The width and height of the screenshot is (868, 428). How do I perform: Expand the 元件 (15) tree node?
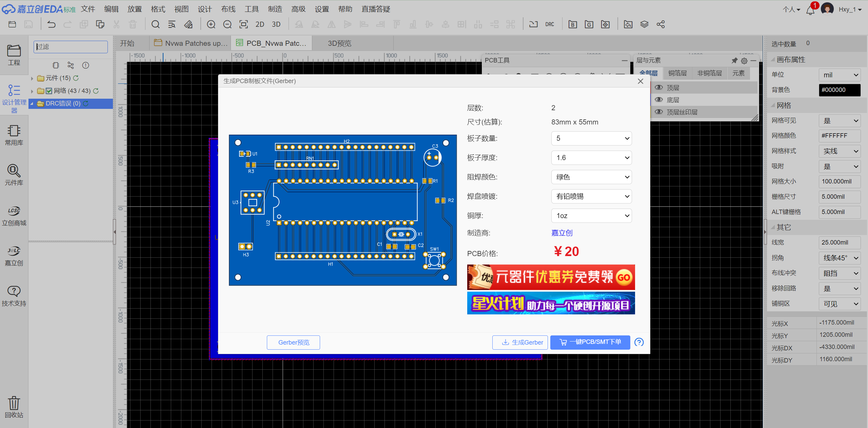coord(32,78)
